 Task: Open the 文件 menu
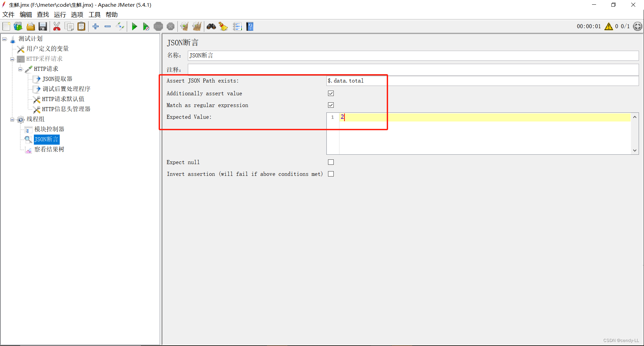tap(8, 15)
